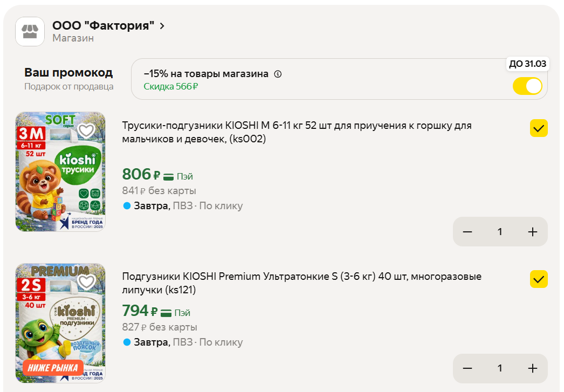This screenshot has width=564, height=392.
Task: Click the quantity field of KIOSHI трусики M
Action: 500,232
